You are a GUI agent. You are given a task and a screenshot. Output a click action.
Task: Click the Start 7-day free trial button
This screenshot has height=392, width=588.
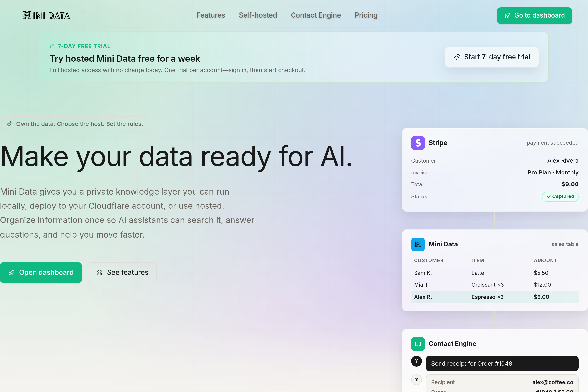pos(491,57)
